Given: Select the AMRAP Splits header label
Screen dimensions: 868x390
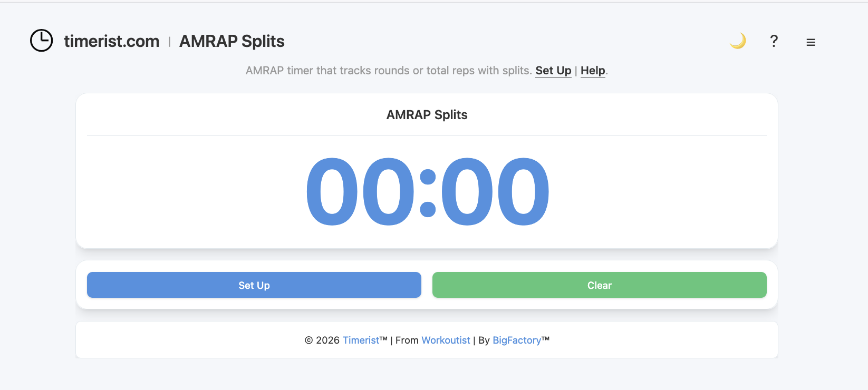Looking at the screenshot, I should click(232, 41).
